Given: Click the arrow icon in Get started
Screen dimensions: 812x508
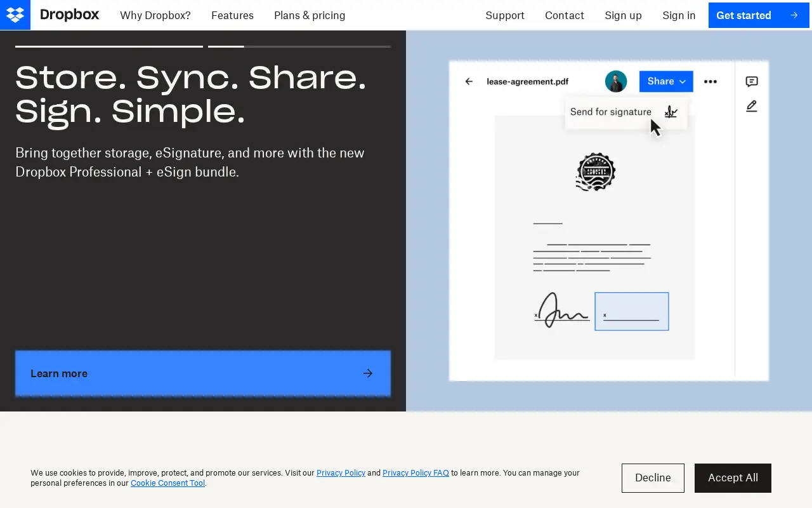Looking at the screenshot, I should pyautogui.click(x=794, y=15).
